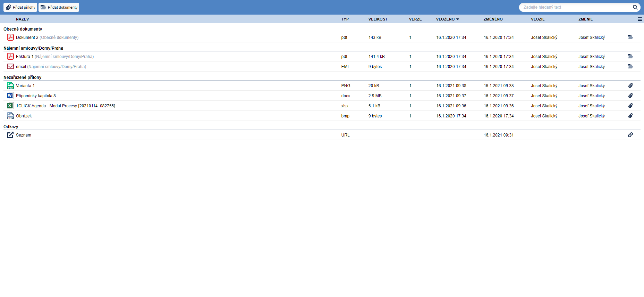
Task: Open the column settings hamburger menu
Action: coord(639,19)
